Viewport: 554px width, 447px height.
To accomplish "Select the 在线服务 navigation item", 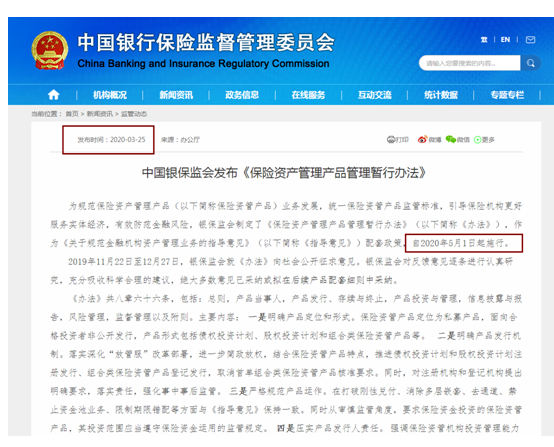I will (x=308, y=95).
